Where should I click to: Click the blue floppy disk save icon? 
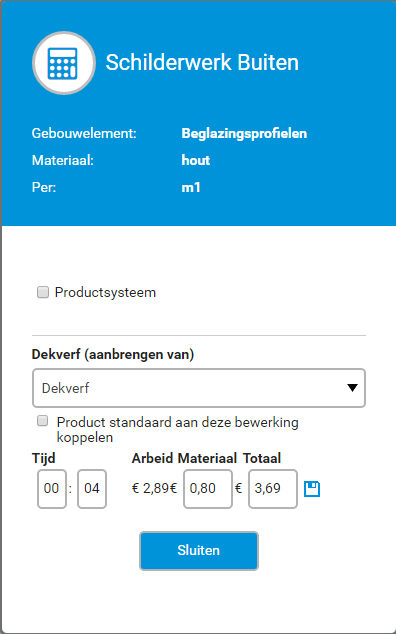click(x=312, y=489)
